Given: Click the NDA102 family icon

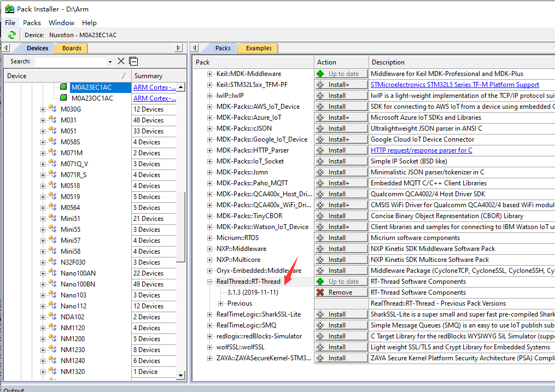Looking at the screenshot, I should [52, 317].
